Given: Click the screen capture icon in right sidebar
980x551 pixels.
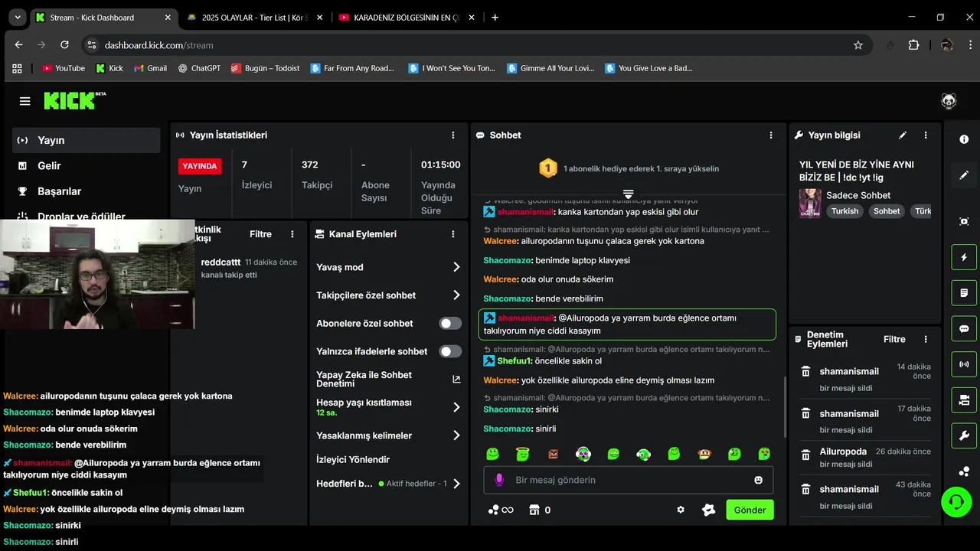Looking at the screenshot, I should tap(964, 221).
